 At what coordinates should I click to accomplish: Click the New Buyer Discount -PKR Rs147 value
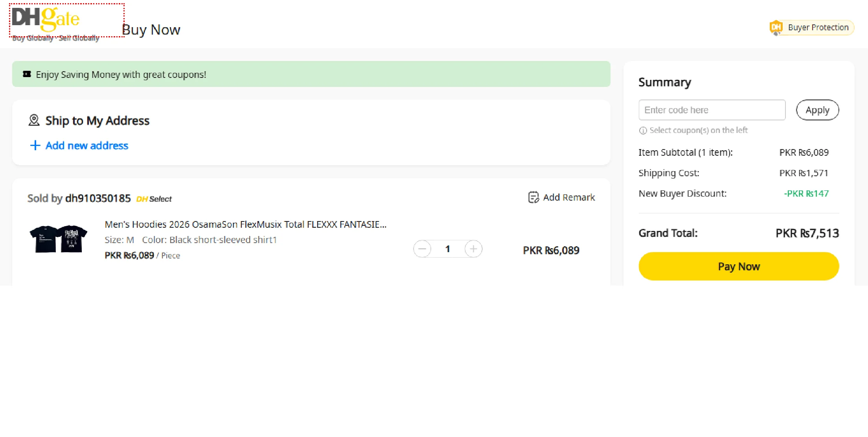point(806,194)
